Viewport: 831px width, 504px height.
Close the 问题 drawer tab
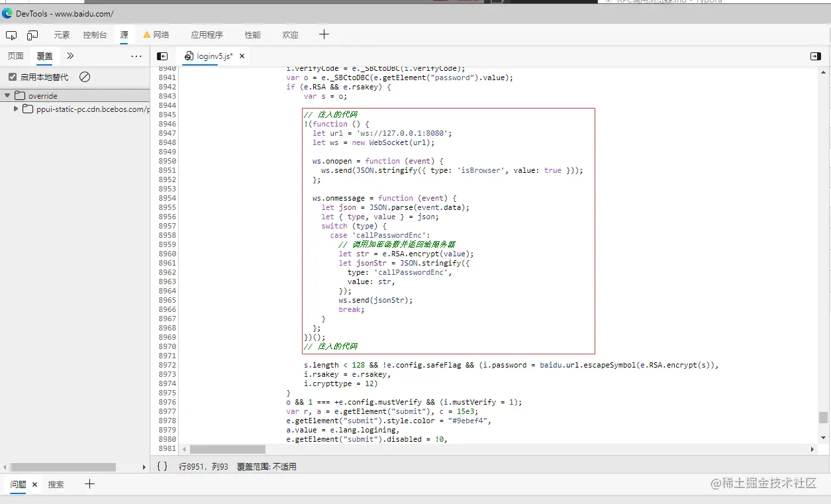[x=35, y=484]
